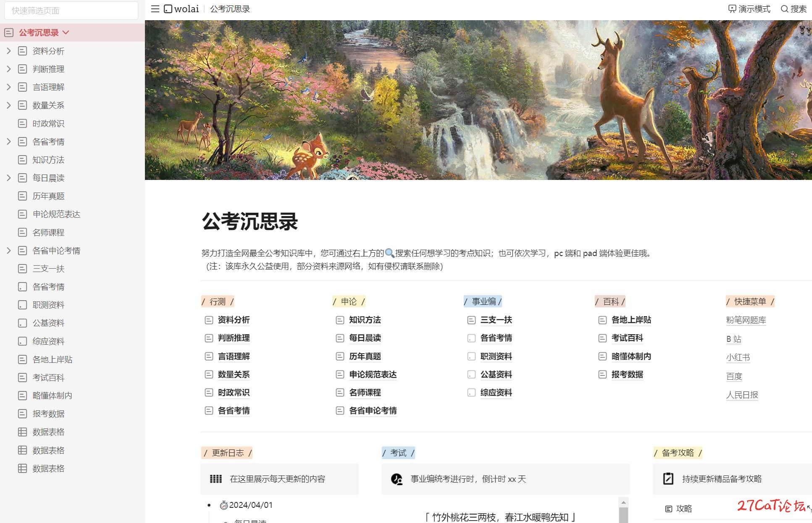Click the page icon beside 公考沉思录 in sidebar

9,32
